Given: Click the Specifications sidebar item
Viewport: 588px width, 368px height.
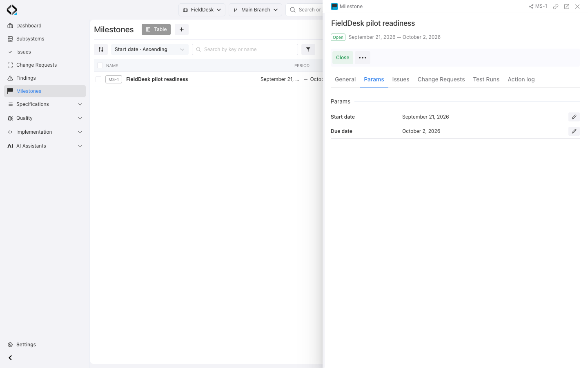Looking at the screenshot, I should point(45,104).
